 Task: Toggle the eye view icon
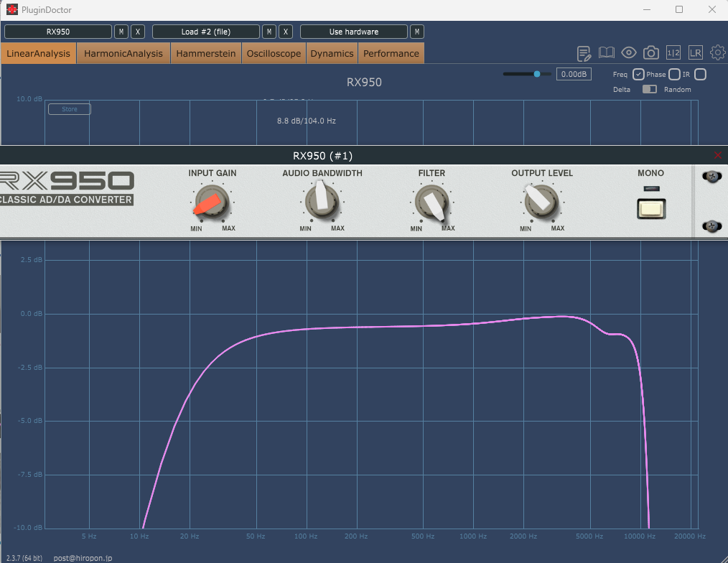(x=629, y=53)
